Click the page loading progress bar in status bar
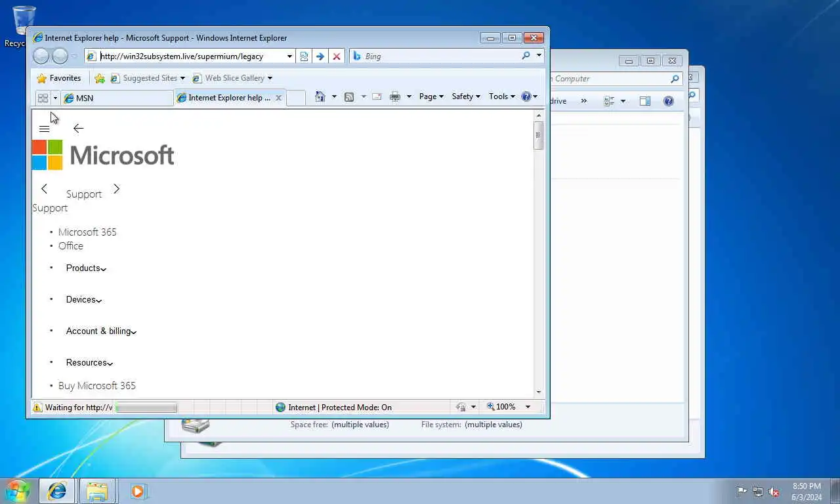The width and height of the screenshot is (840, 504). (x=146, y=408)
